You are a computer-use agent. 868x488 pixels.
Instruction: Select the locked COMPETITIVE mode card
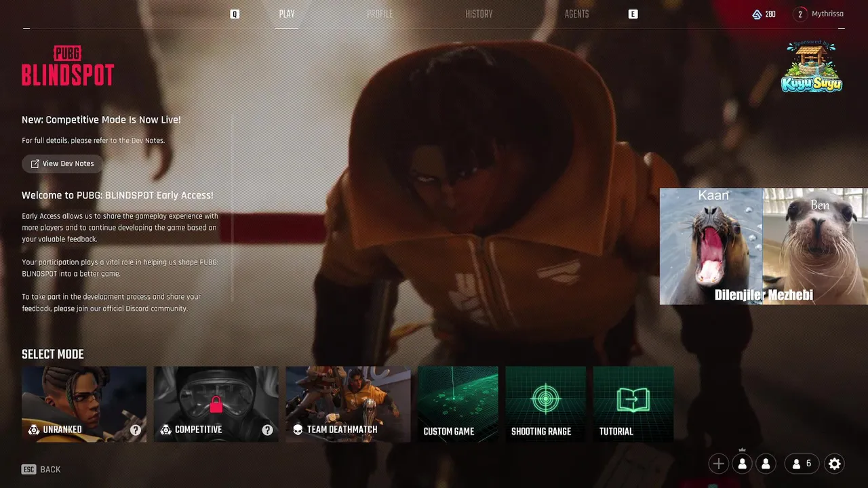(x=216, y=404)
